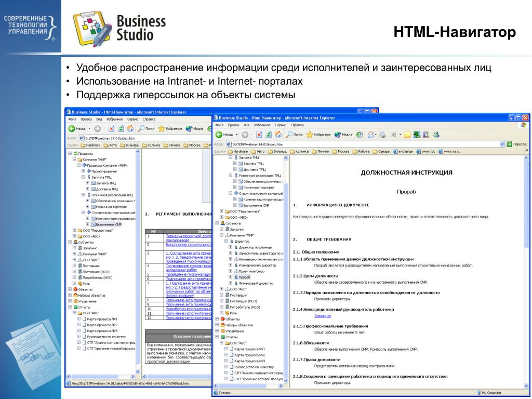Collapse the Процессы root in rear window
The height and width of the screenshot is (399, 532).
point(70,153)
